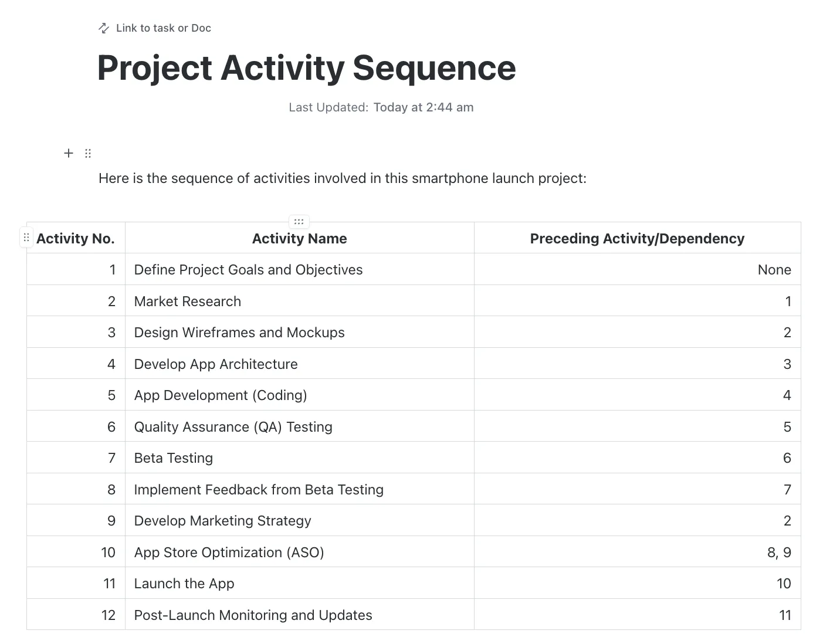Click the 'Today at 2:44 am' timestamp
Image resolution: width=840 pixels, height=644 pixels.
click(424, 107)
